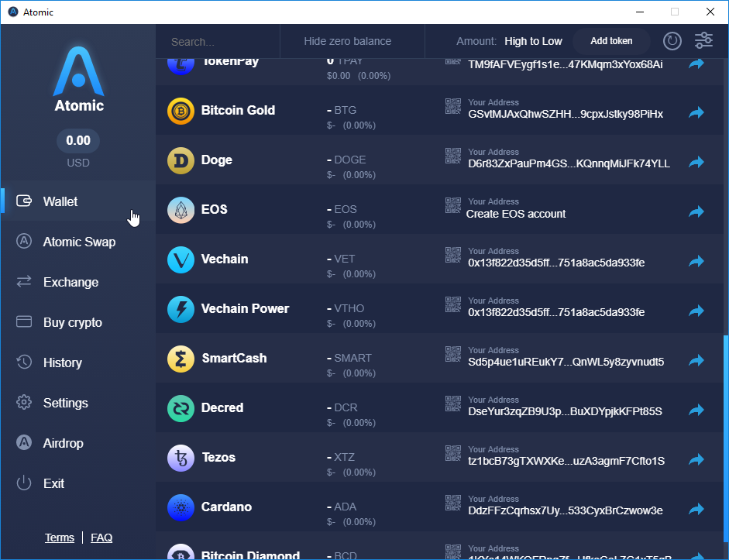Image resolution: width=729 pixels, height=560 pixels.
Task: Click the Bitcoin Gold coin icon
Action: (181, 111)
